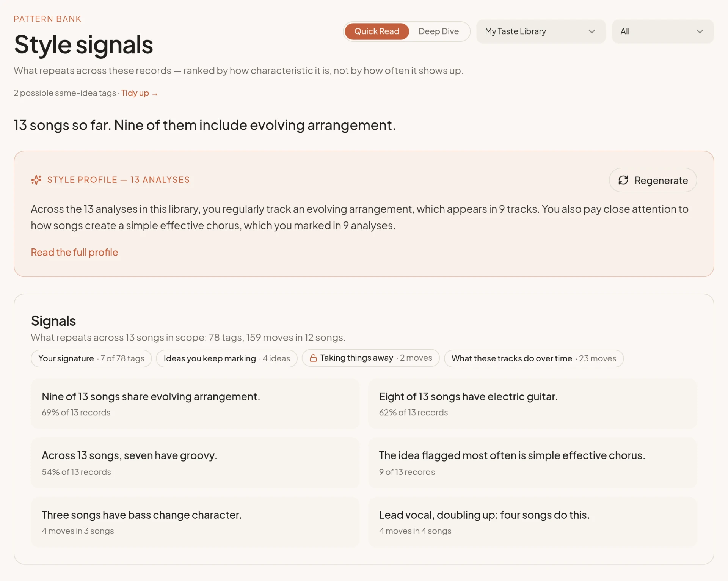Viewport: 728px width, 581px height.
Task: Open the electric guitar signal card
Action: [532, 404]
